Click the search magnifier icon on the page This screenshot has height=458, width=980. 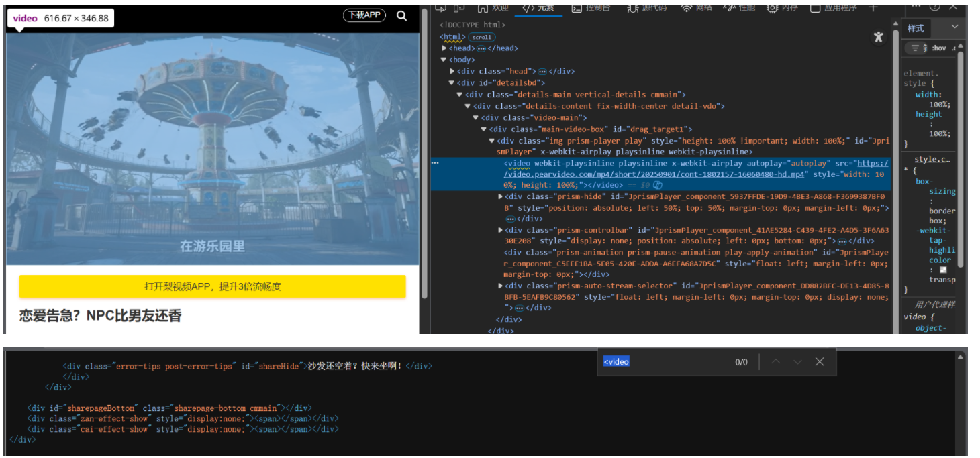(x=401, y=15)
